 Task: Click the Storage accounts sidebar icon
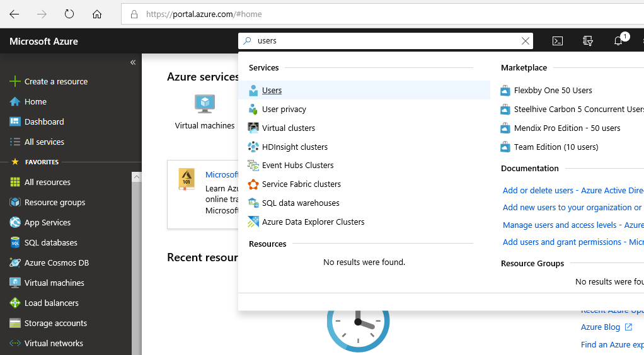[14, 323]
